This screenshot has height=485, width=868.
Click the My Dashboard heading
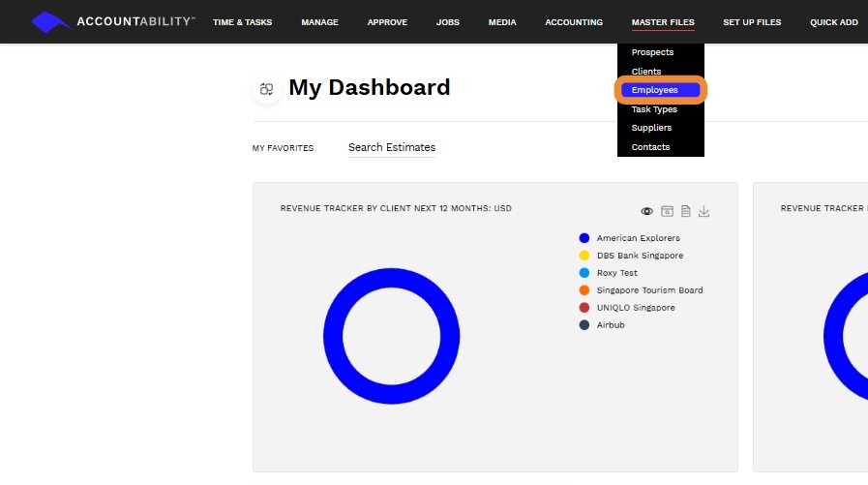370,87
